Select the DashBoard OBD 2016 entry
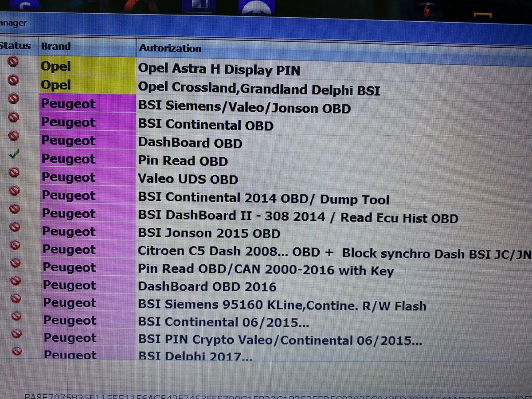 [207, 286]
